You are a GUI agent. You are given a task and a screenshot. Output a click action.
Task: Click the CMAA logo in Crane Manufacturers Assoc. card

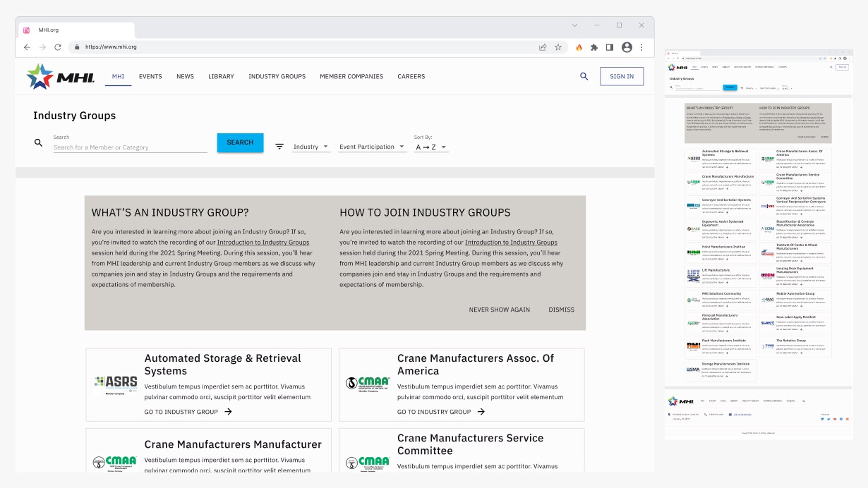368,384
